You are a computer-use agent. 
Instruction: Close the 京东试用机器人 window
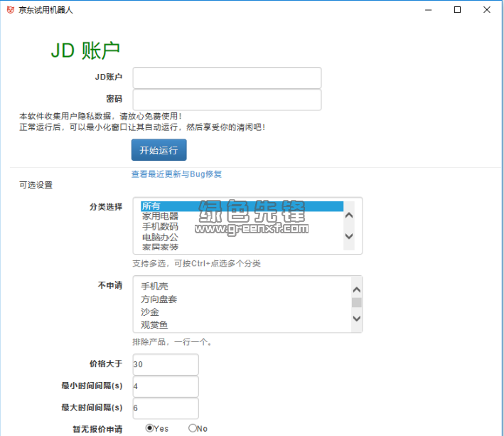(487, 10)
